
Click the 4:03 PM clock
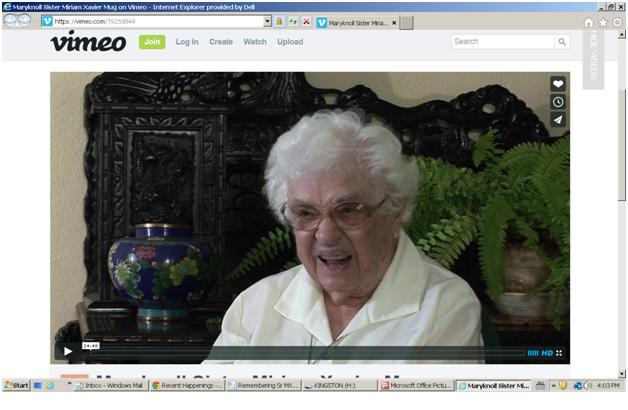608,386
